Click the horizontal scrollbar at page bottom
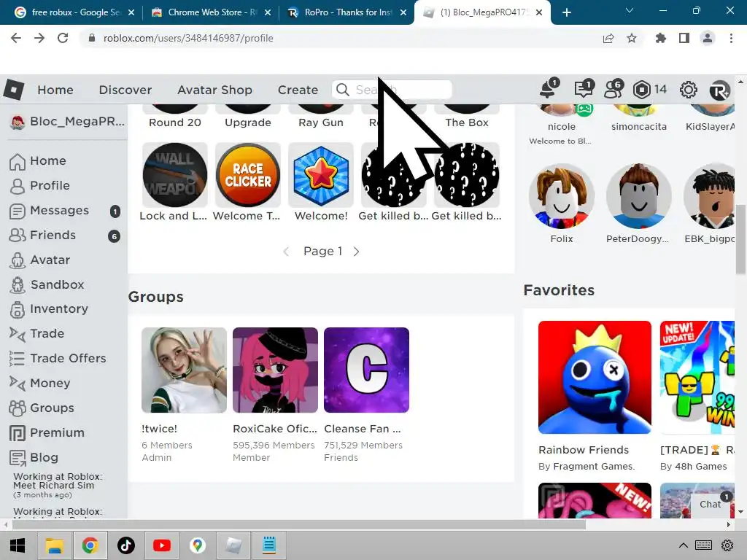Viewport: 747px width, 560px height. point(298,525)
